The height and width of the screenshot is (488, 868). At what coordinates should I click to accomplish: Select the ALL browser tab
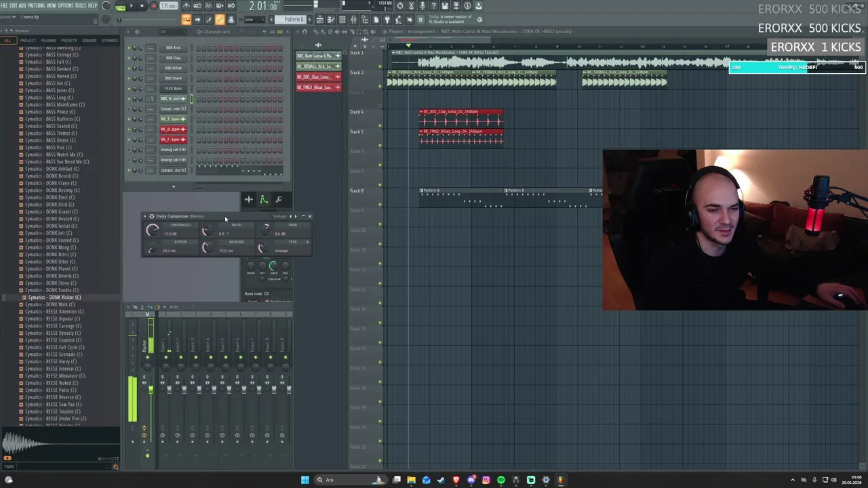pyautogui.click(x=7, y=41)
